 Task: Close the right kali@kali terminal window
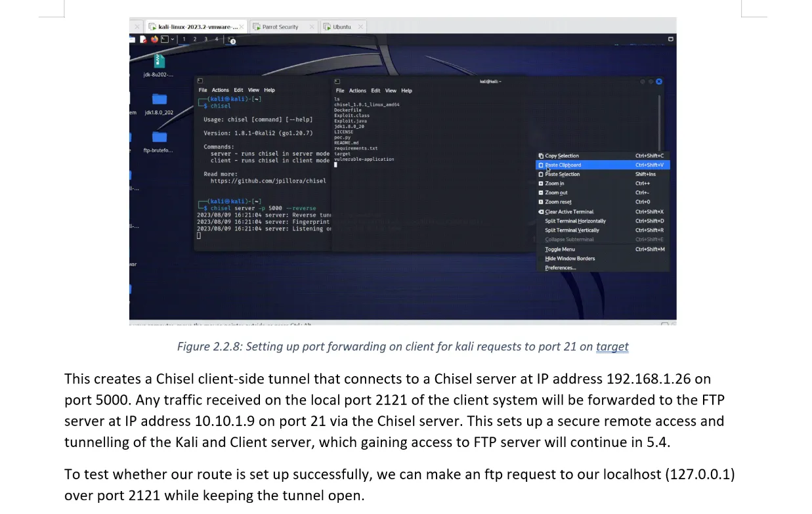[x=659, y=81]
